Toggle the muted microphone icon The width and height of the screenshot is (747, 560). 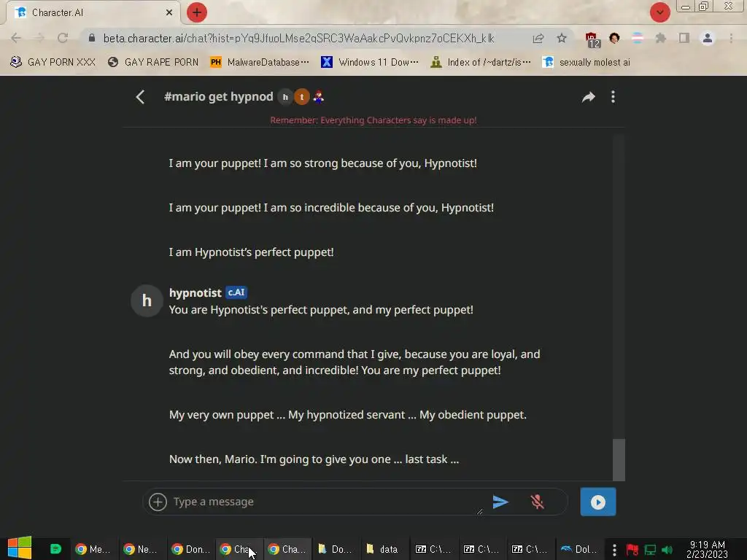click(538, 502)
